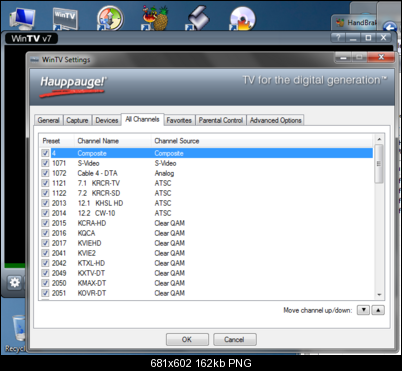402x371 pixels.
Task: Uncheck the S-Video preset 1071 checkbox
Action: coord(45,163)
